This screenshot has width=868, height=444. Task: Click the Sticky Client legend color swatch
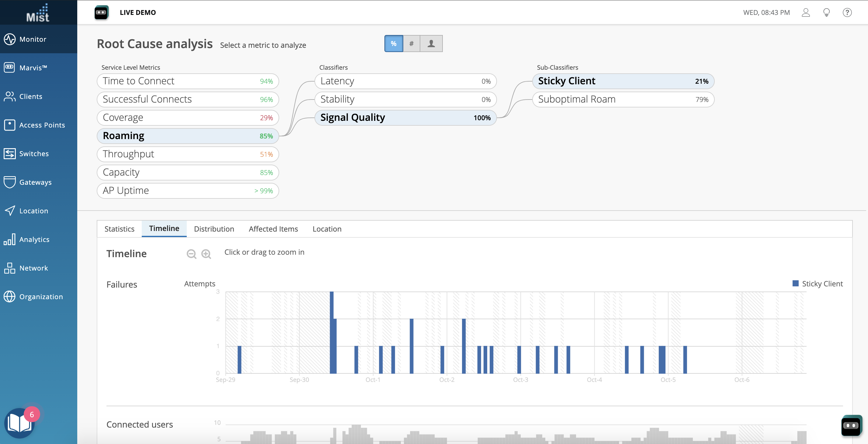pyautogui.click(x=796, y=284)
